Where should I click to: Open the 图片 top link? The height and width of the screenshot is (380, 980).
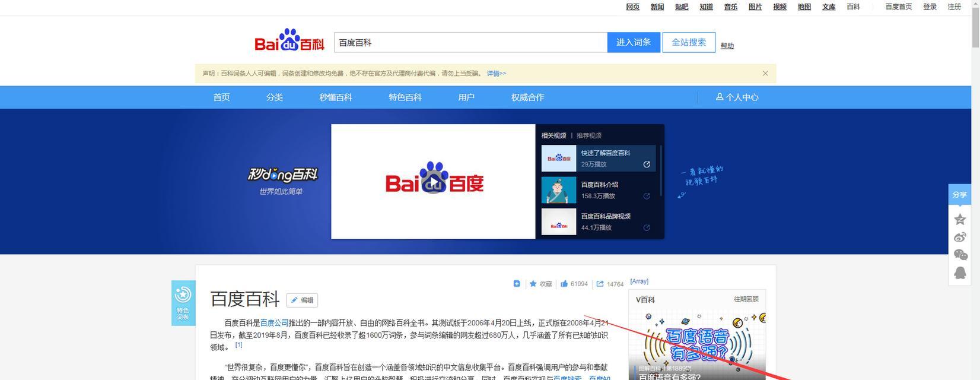755,7
